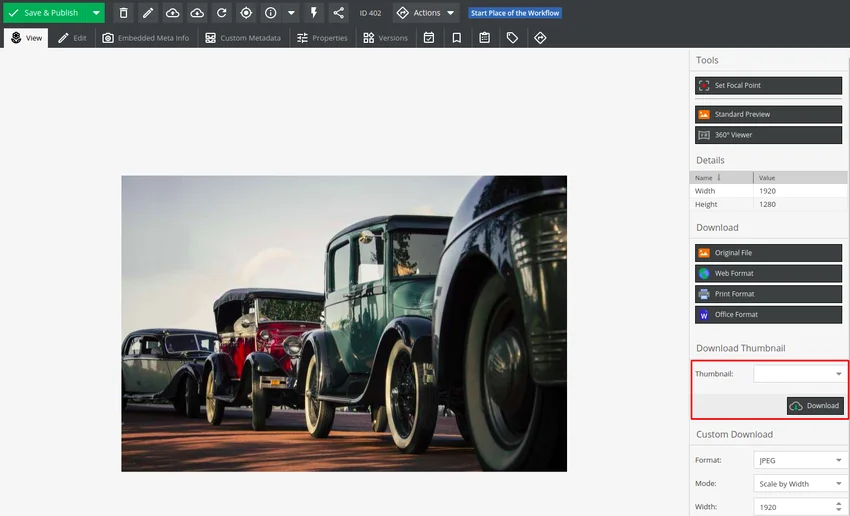850x516 pixels.
Task: Open the Properties tab
Action: (x=322, y=38)
